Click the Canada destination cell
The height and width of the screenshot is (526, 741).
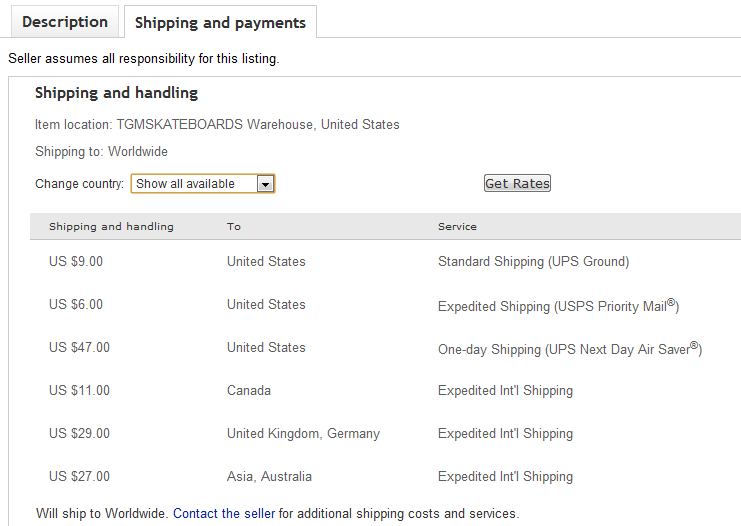pyautogui.click(x=249, y=391)
